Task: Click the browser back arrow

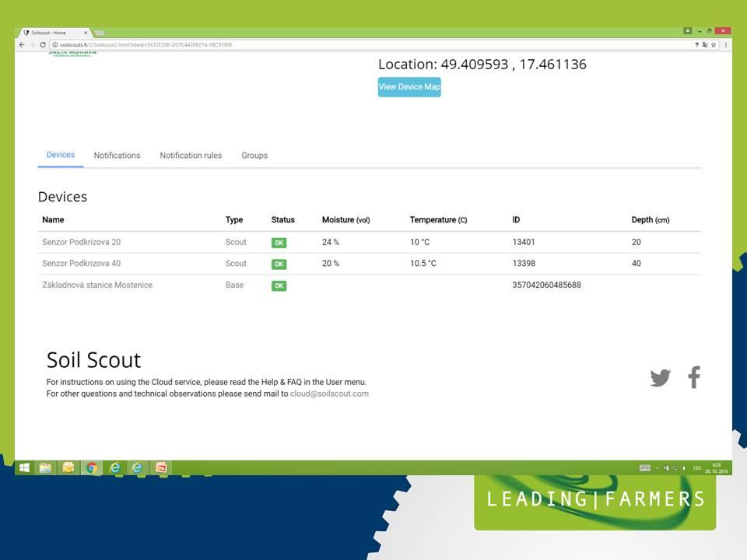Action: [x=22, y=45]
